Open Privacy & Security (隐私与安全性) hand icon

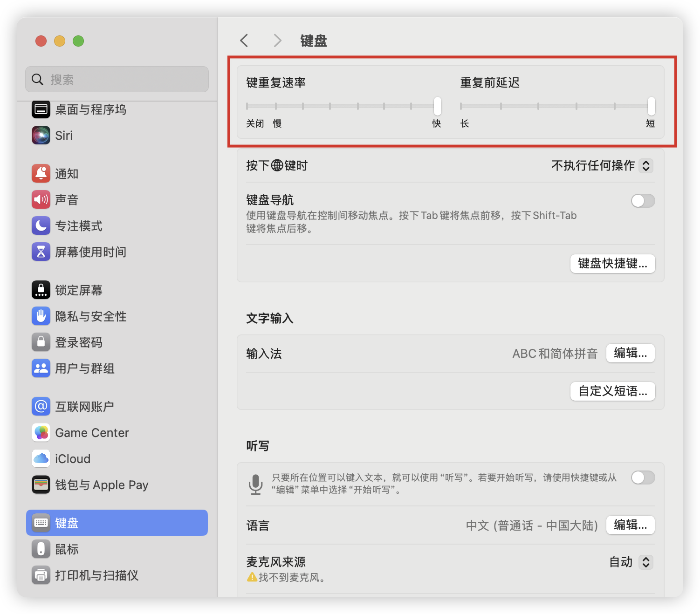coord(41,316)
